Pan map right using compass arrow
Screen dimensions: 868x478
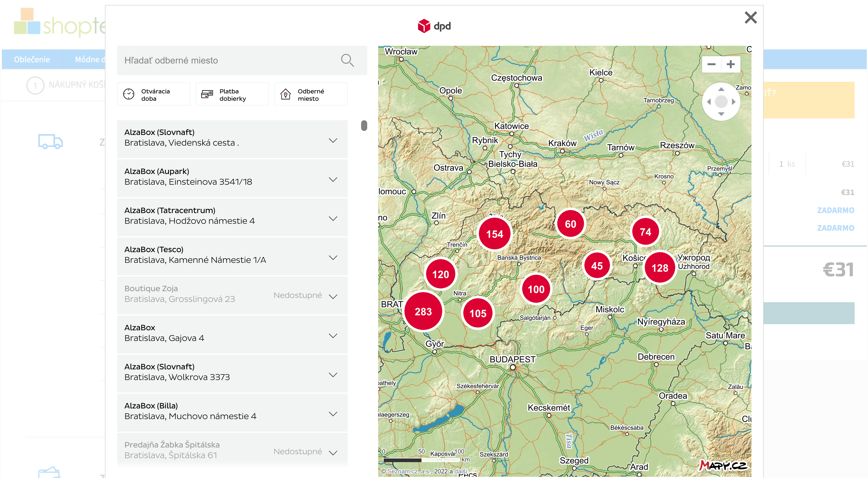[x=733, y=102]
